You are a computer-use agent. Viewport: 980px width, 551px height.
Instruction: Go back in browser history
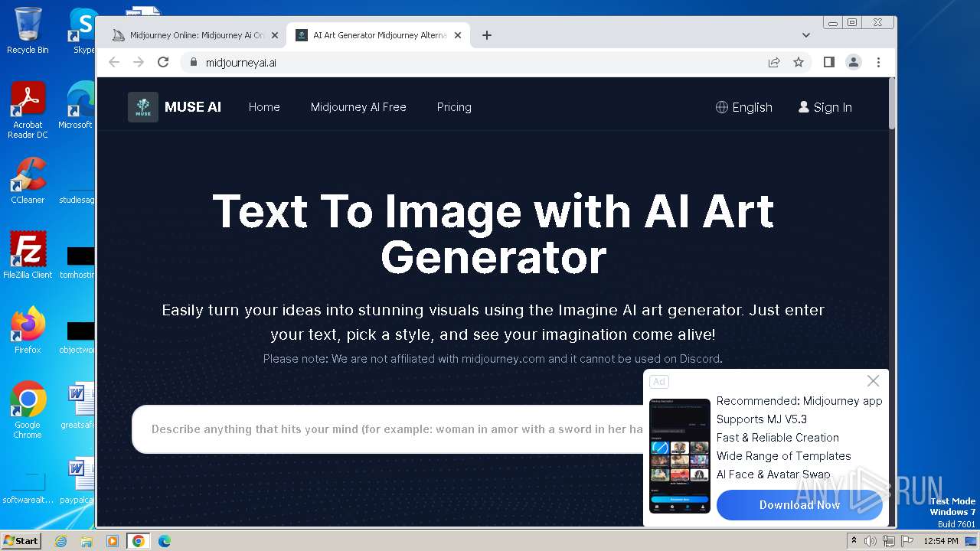coord(114,62)
